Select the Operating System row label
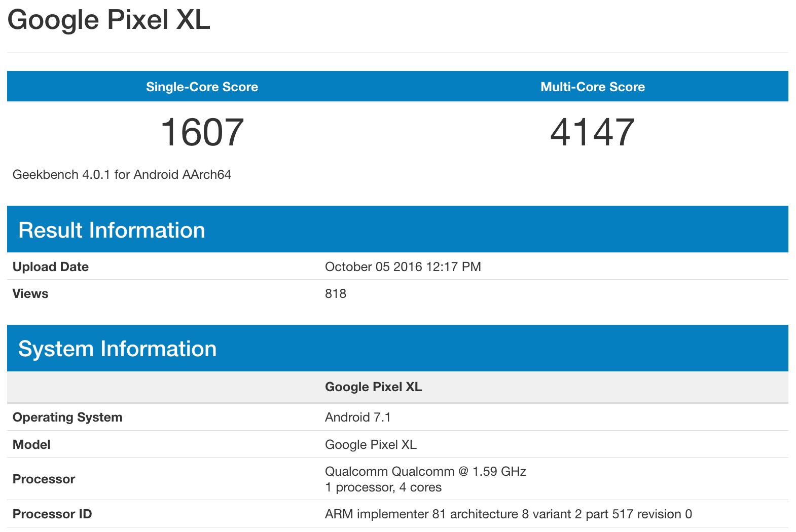Viewport: 796px width, 532px height. [x=67, y=417]
